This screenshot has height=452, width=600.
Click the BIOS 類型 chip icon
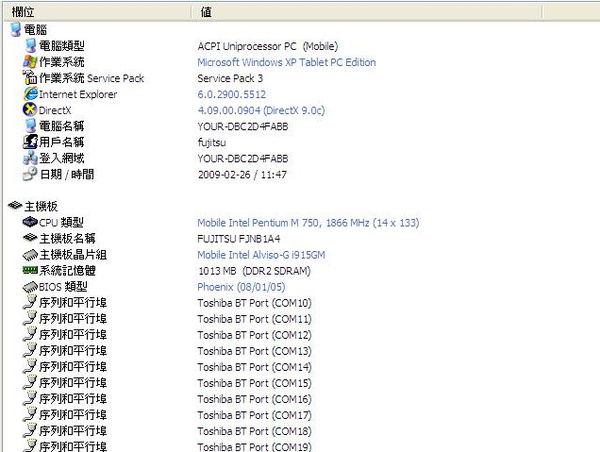pos(30,287)
